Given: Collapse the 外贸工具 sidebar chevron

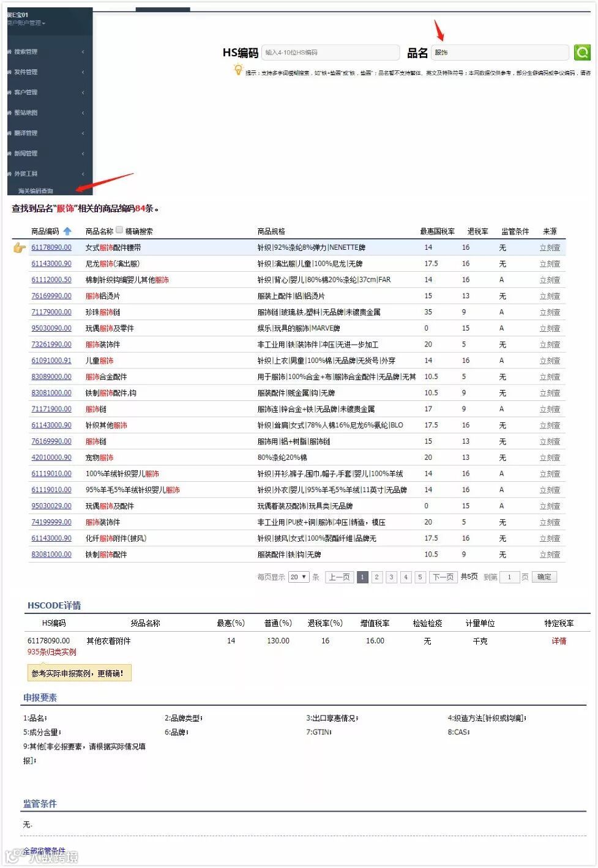Looking at the screenshot, I should 83,174.
